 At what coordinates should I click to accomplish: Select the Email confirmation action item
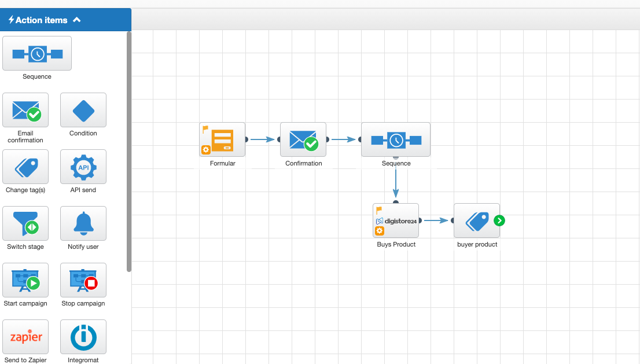(x=25, y=110)
